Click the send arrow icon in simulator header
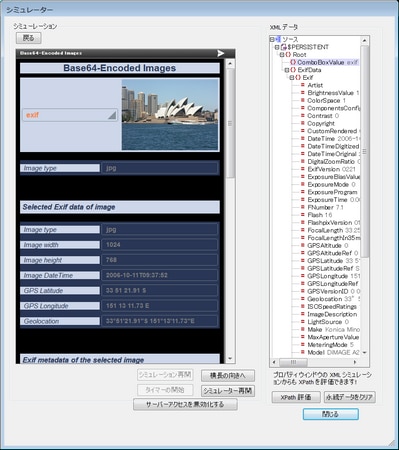 point(221,53)
